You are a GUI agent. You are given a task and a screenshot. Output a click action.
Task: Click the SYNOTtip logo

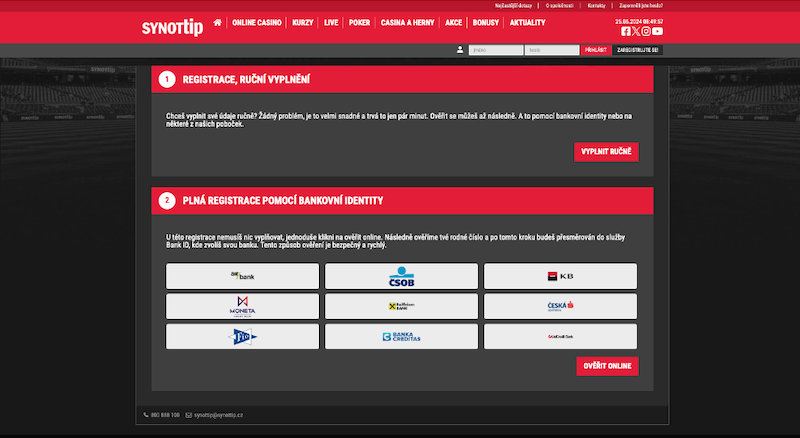click(x=172, y=27)
